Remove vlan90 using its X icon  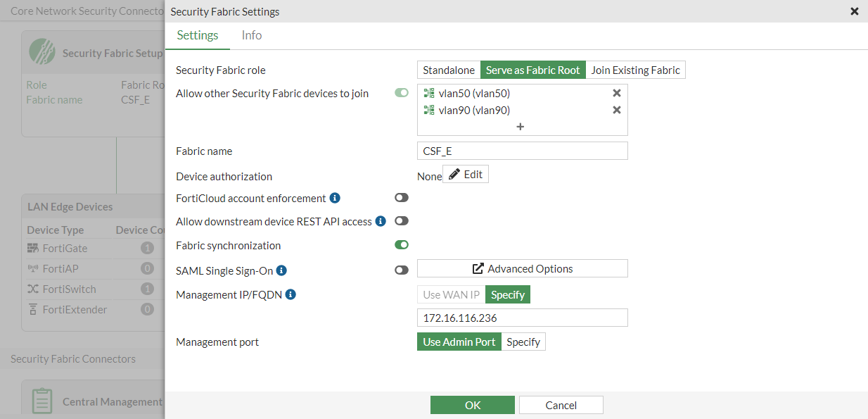[x=617, y=110]
